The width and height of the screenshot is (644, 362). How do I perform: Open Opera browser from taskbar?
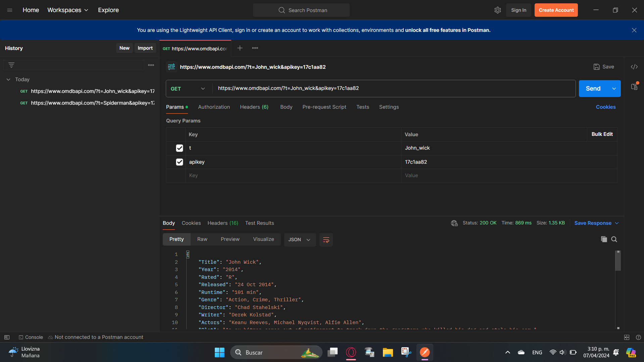pyautogui.click(x=351, y=352)
